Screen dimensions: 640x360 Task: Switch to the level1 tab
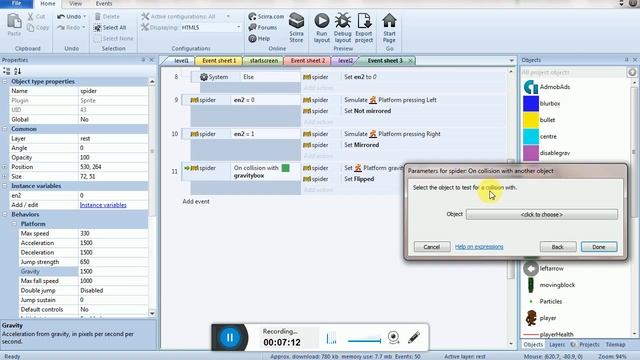coord(181,60)
